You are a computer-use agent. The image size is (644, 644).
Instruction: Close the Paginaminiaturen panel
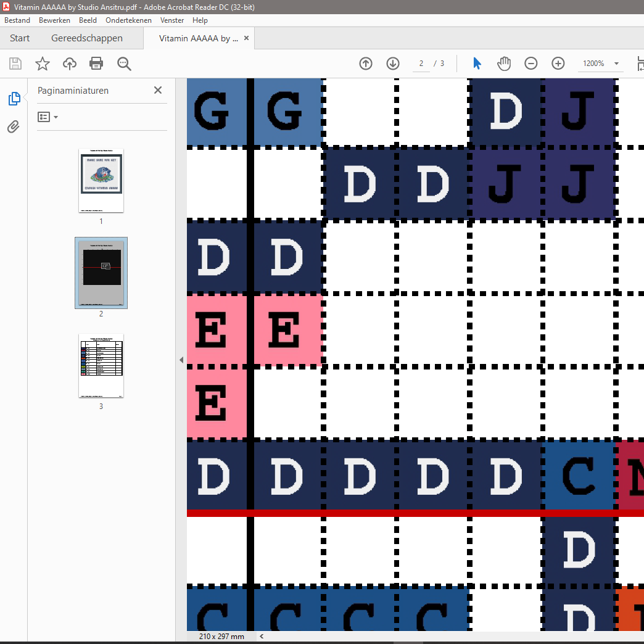[158, 91]
